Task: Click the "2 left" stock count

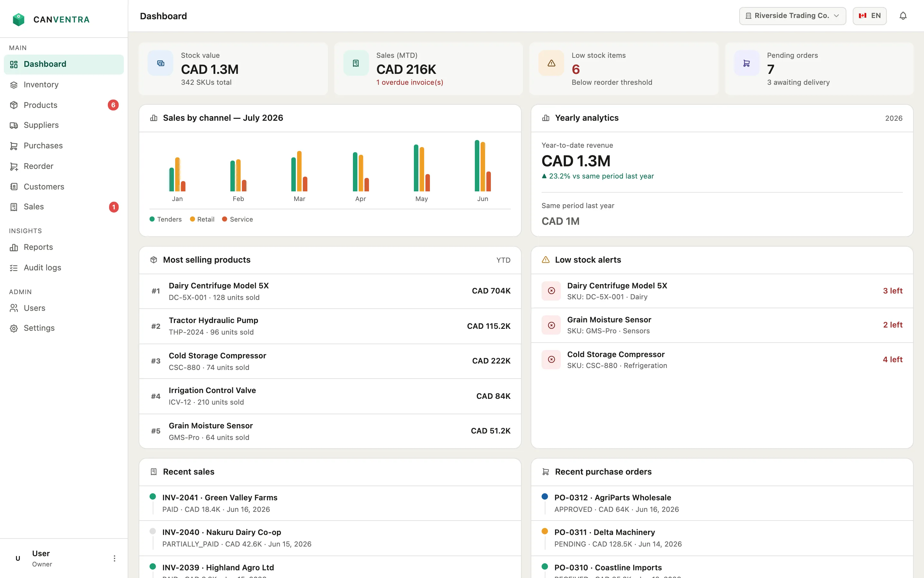Action: tap(893, 325)
